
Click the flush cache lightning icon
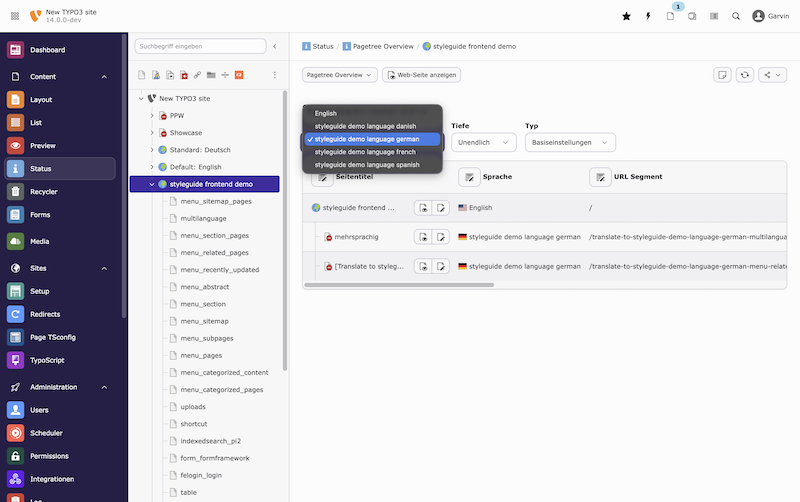click(x=648, y=16)
